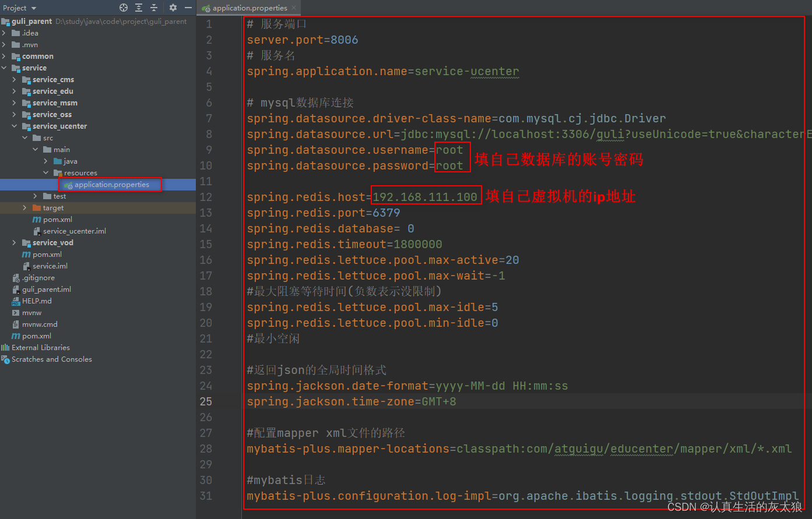Collapse the main folder
The image size is (812, 519).
tap(36, 150)
